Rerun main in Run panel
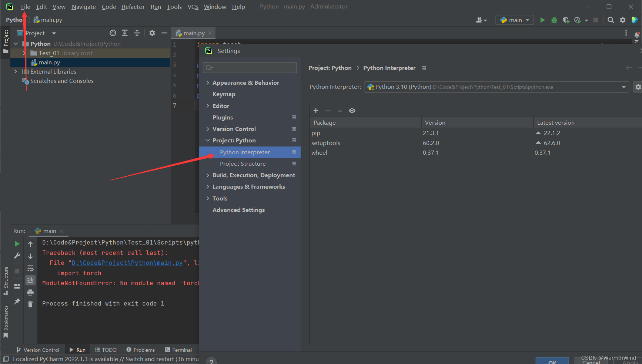 (17, 244)
